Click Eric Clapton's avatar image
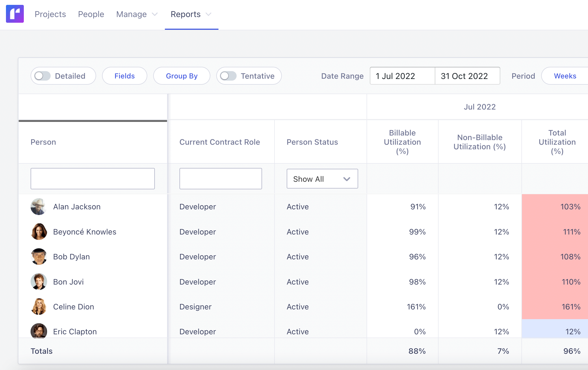 point(39,331)
